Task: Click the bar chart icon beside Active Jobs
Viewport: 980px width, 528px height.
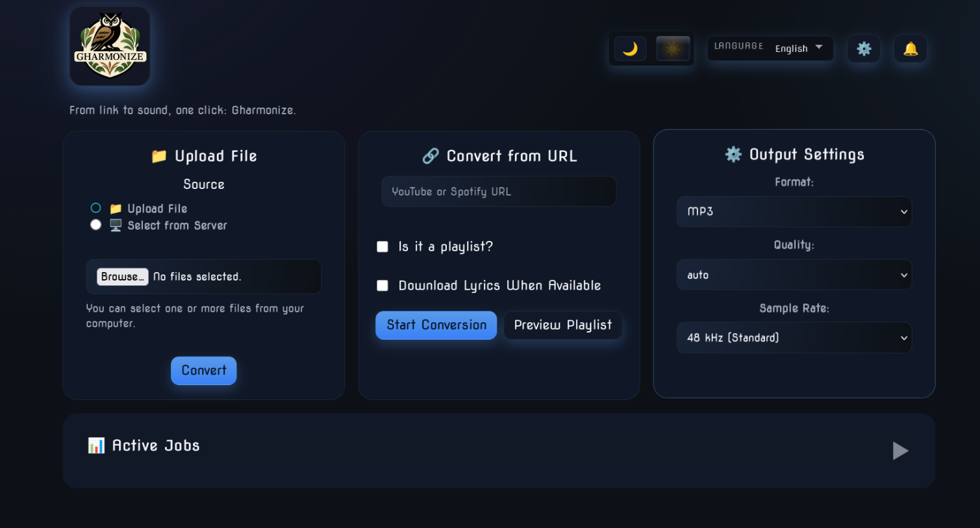Action: [x=96, y=446]
